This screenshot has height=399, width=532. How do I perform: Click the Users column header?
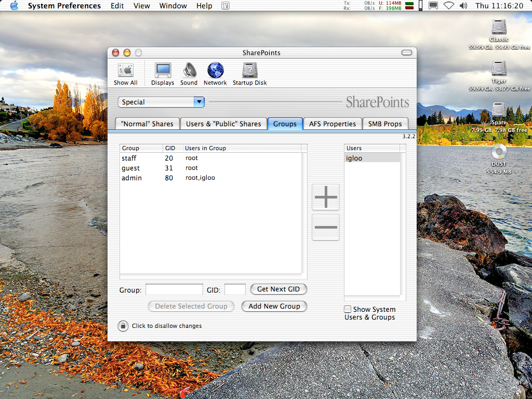pyautogui.click(x=372, y=148)
